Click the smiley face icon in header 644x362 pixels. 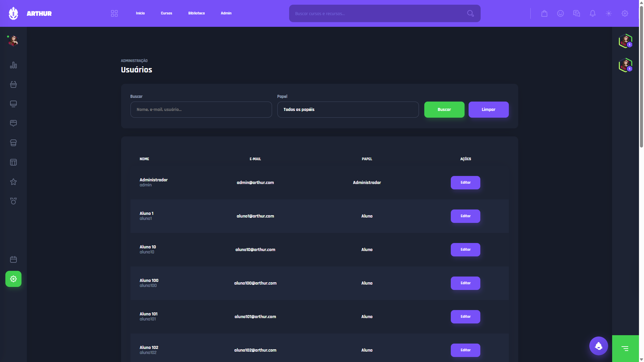[x=560, y=13]
